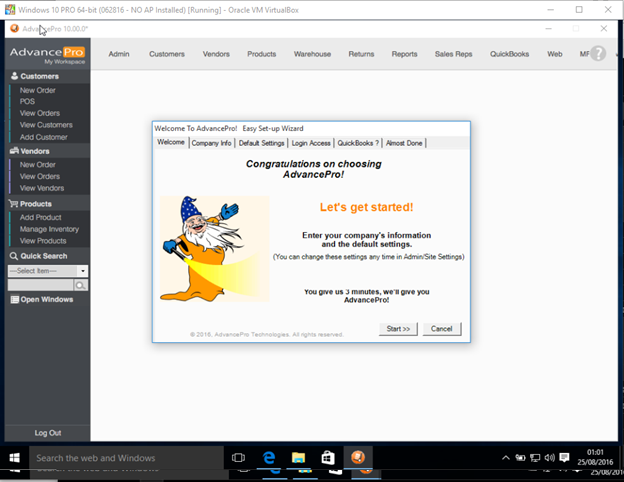Click the help question mark icon

[x=598, y=53]
